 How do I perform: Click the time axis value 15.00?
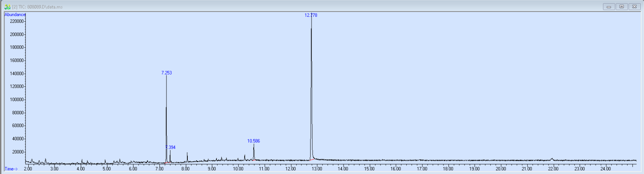tap(369, 169)
